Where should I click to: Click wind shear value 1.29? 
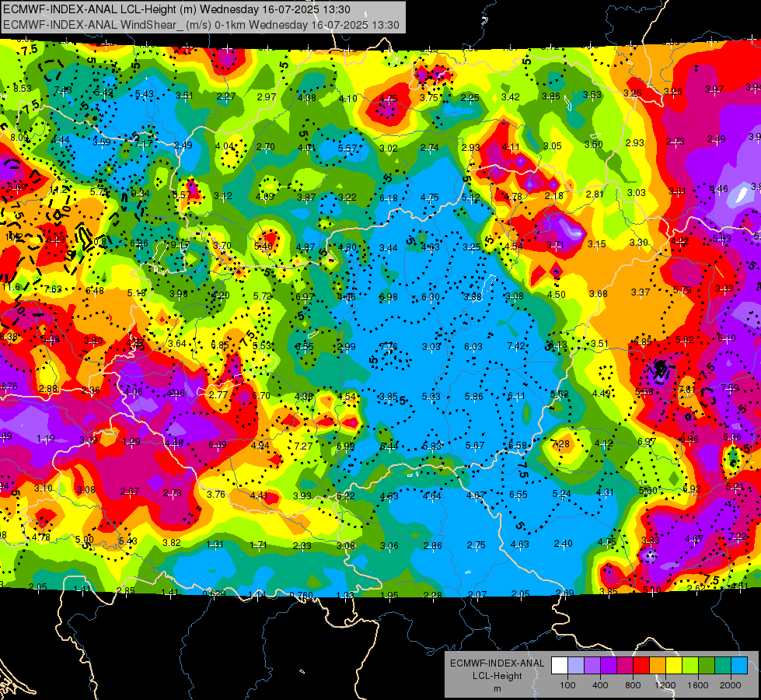click(131, 442)
